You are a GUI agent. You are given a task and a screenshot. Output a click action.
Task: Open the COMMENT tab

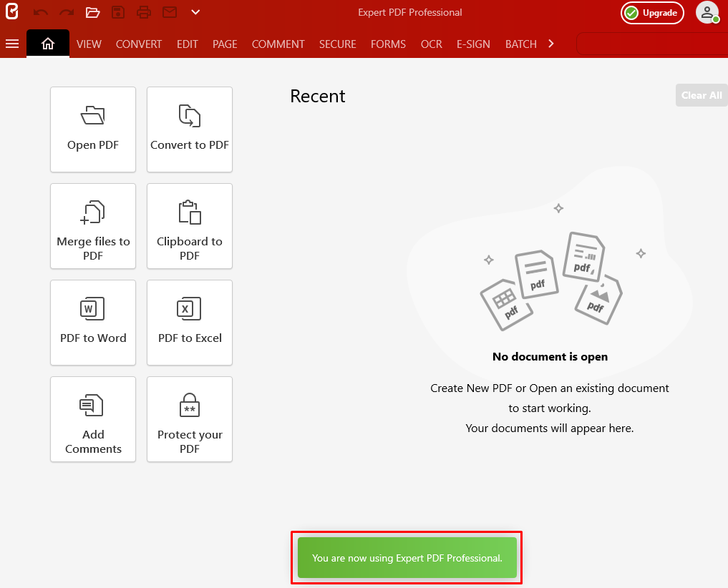(278, 44)
